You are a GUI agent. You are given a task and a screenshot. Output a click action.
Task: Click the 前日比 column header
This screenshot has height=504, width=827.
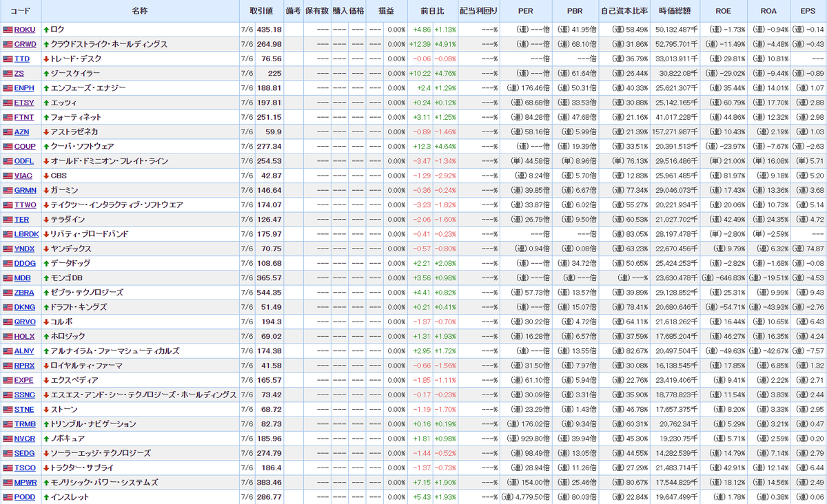click(433, 11)
